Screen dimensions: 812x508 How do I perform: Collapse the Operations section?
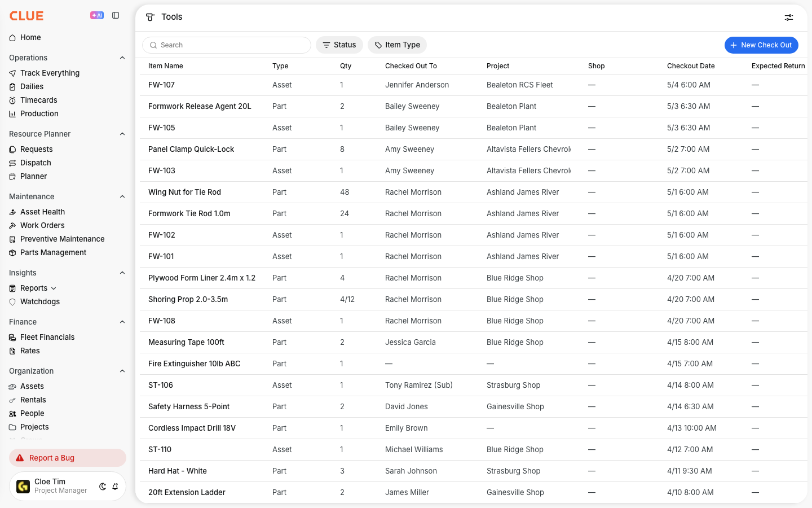pos(122,58)
